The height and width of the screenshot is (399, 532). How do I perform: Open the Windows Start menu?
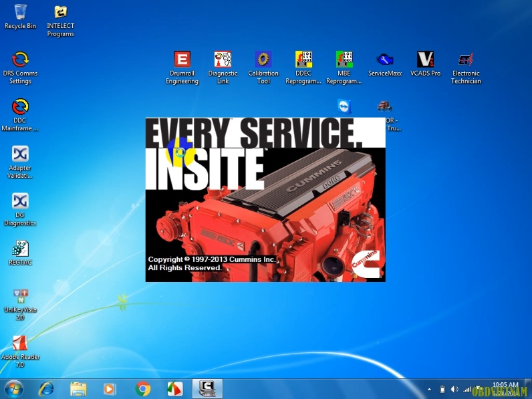[x=14, y=389]
